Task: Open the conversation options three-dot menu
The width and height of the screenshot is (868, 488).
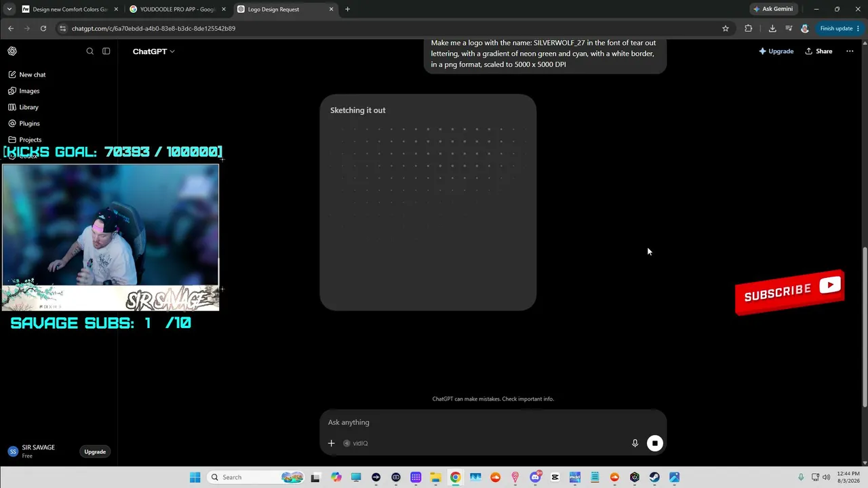Action: (850, 52)
